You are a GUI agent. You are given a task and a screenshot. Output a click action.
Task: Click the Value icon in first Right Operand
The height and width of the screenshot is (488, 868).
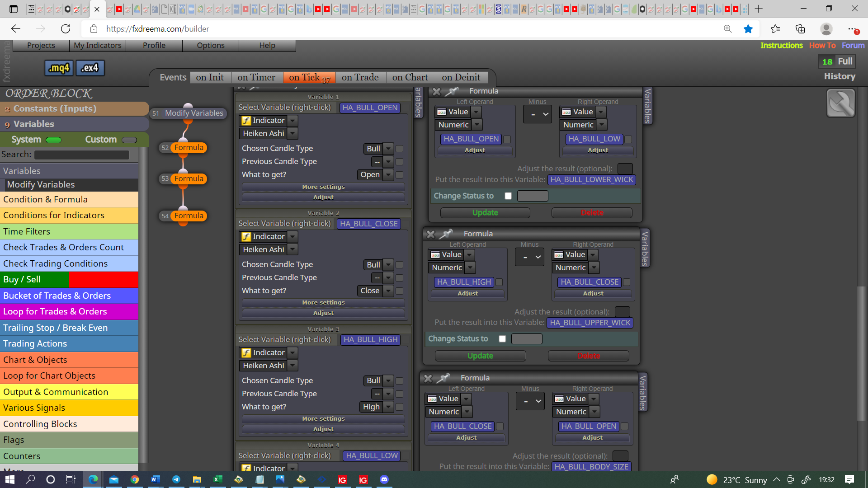(x=566, y=112)
